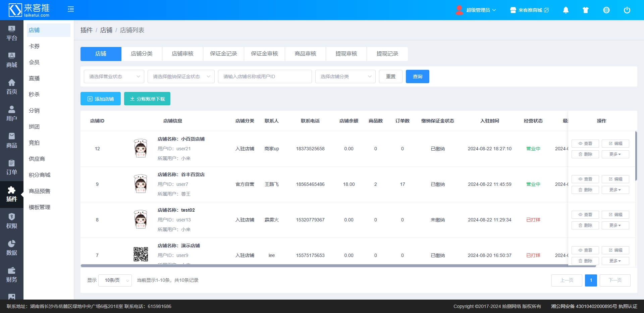
Task: Go to 财务 section in sidebar
Action: pyautogui.click(x=12, y=275)
